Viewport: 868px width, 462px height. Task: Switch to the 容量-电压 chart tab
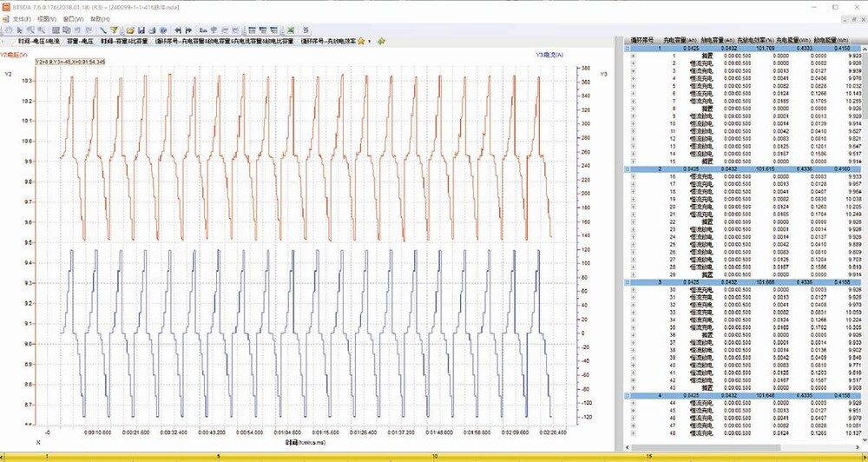click(x=79, y=41)
